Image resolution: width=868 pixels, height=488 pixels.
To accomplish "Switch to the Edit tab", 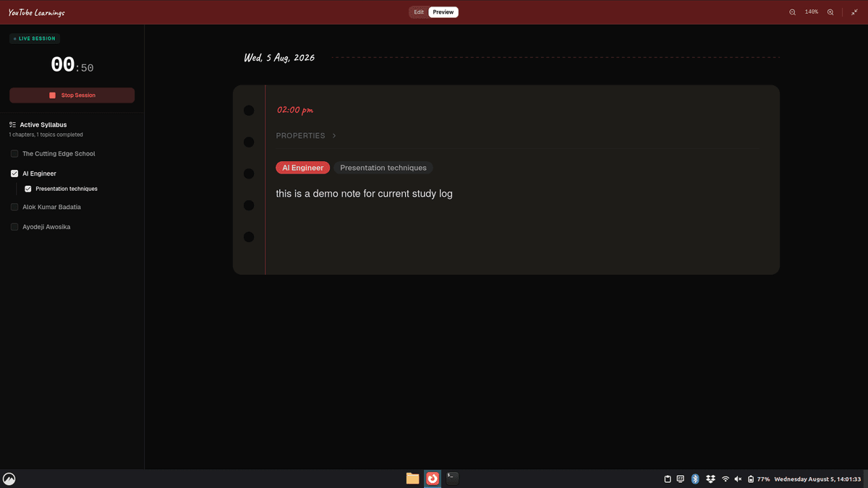I will click(x=419, y=12).
